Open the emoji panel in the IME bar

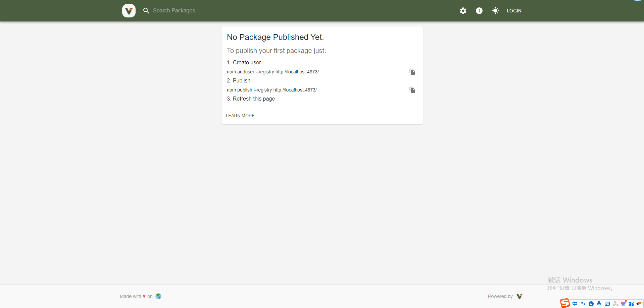click(591, 304)
